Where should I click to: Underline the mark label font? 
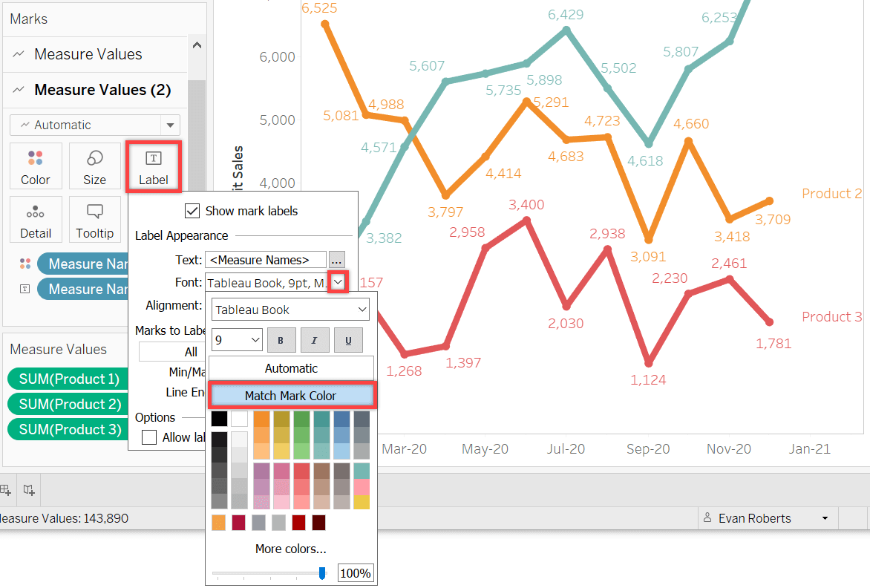(x=348, y=339)
